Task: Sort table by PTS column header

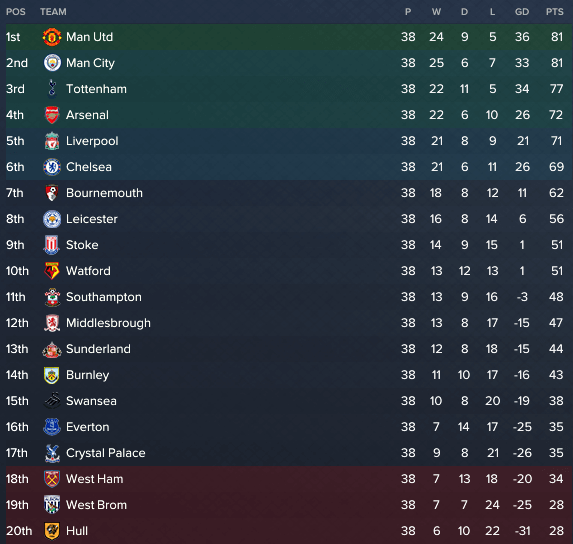Action: (x=555, y=12)
